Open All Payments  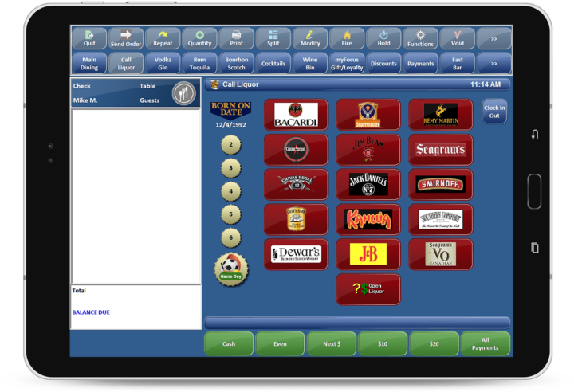485,343
